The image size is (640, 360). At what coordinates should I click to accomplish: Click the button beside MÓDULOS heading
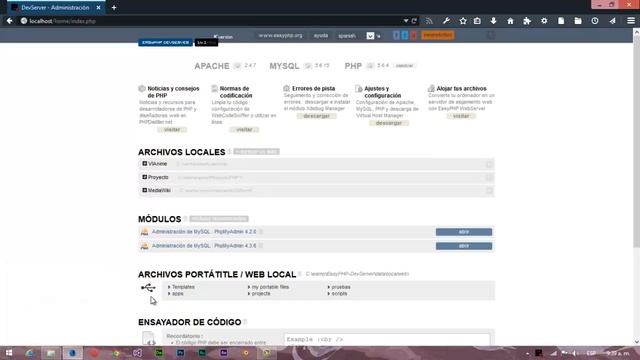click(219, 219)
